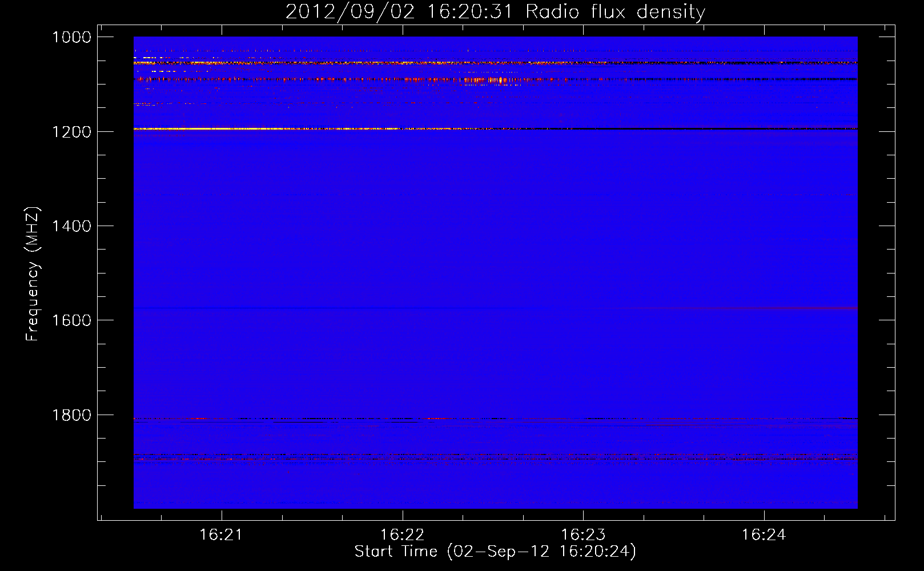Click the '1200' frequency axis label
Image resolution: width=924 pixels, height=571 pixels.
click(71, 132)
